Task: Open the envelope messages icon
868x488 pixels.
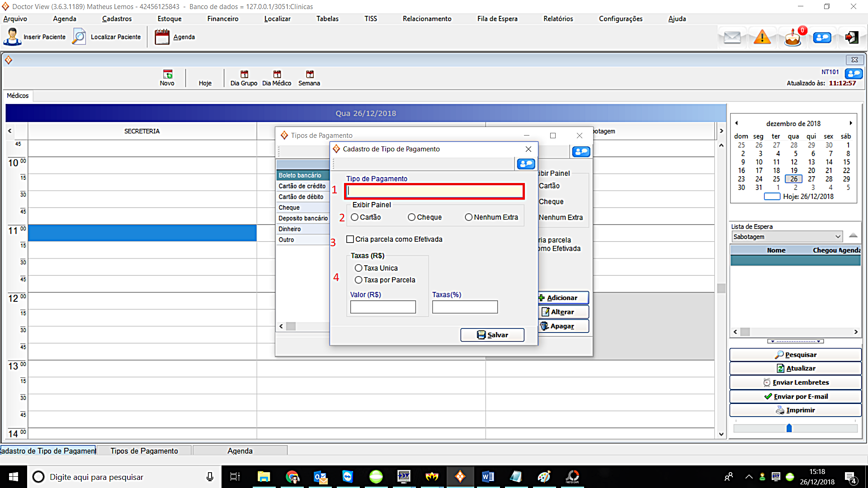Action: pos(732,37)
